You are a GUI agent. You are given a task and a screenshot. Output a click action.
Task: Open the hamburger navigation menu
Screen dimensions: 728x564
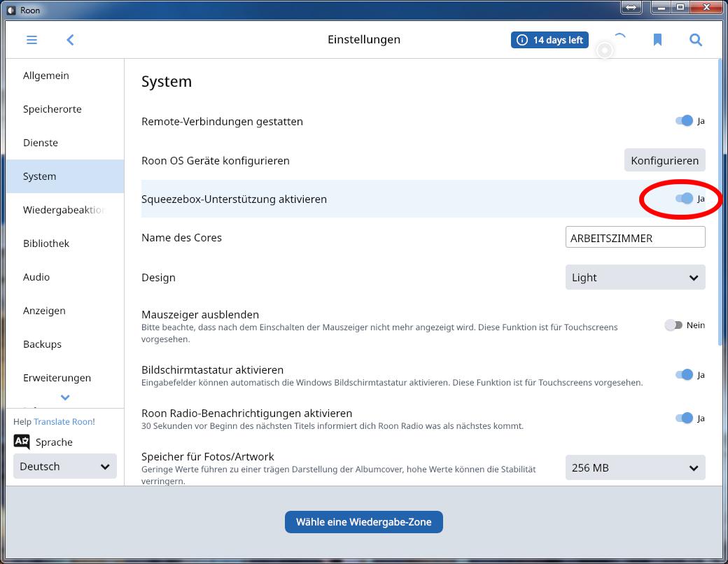tap(31, 40)
